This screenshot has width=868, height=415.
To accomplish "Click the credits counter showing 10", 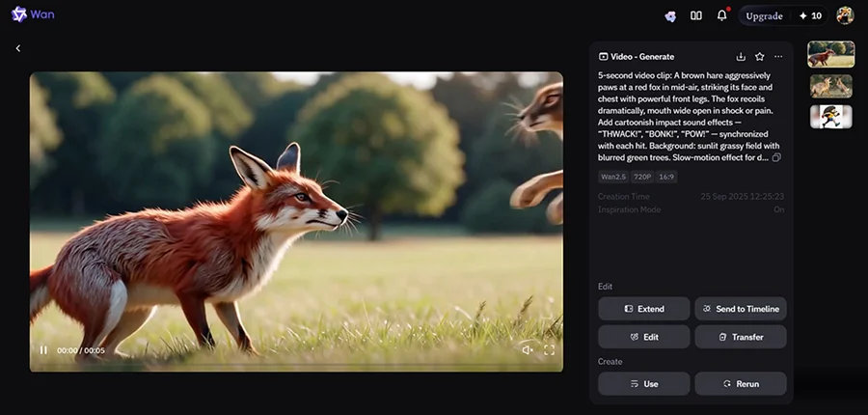I will tap(810, 16).
